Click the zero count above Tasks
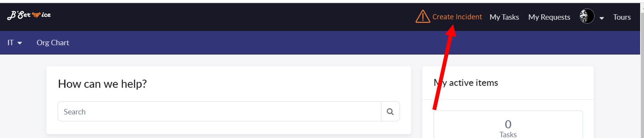This screenshot has width=644, height=138. (x=508, y=124)
